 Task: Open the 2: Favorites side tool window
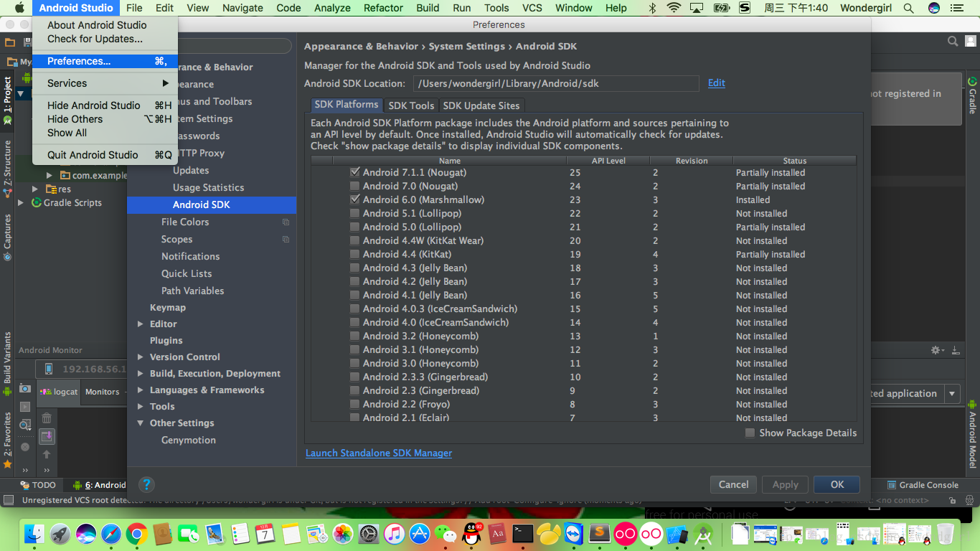[x=8, y=440]
